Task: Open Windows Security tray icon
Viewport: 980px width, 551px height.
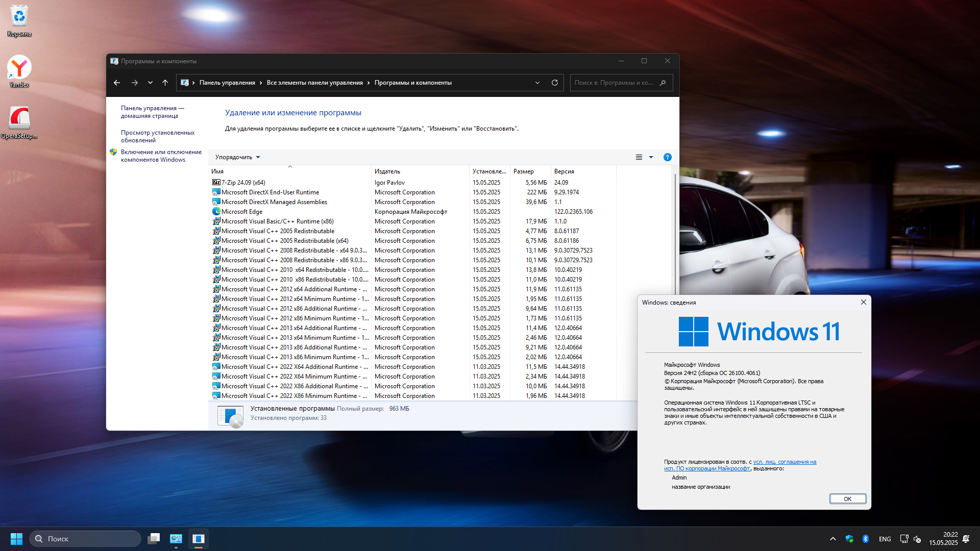Action: [x=849, y=539]
